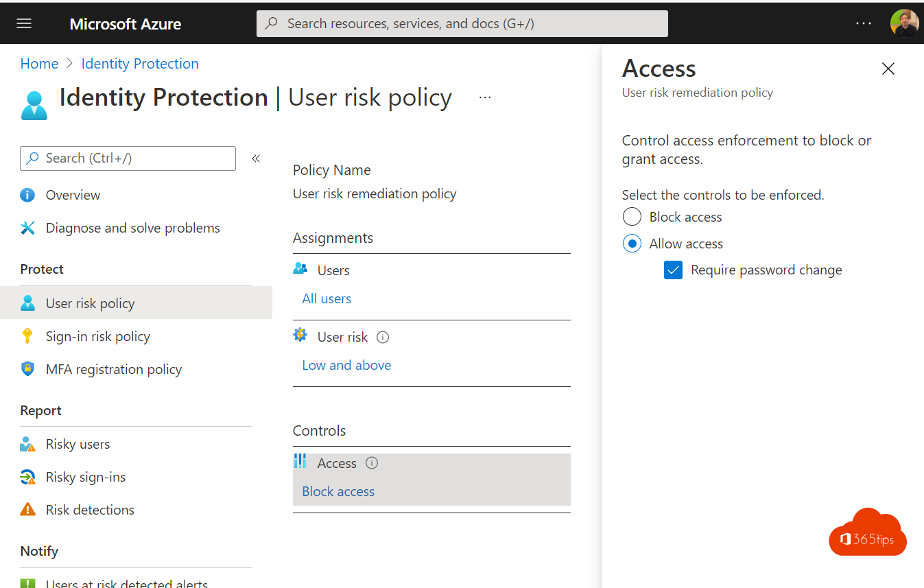Open the Low and above risk link
Screen dimensions: 924x588
point(346,365)
